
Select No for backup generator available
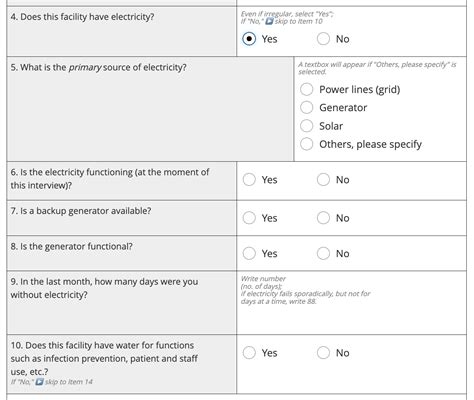(x=323, y=218)
